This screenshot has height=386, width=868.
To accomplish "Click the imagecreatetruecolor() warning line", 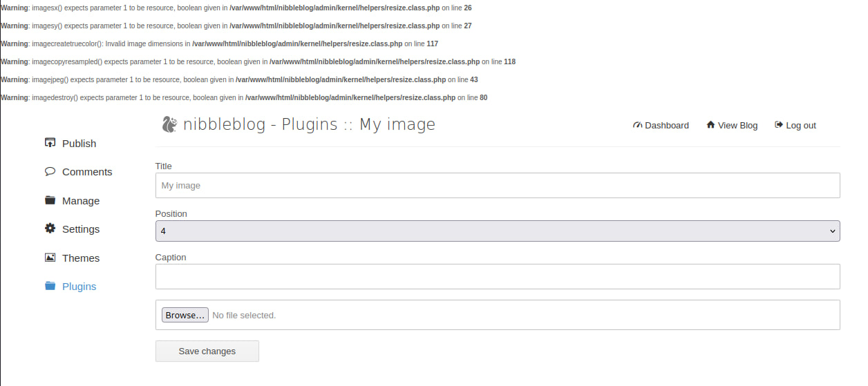I will click(x=219, y=44).
